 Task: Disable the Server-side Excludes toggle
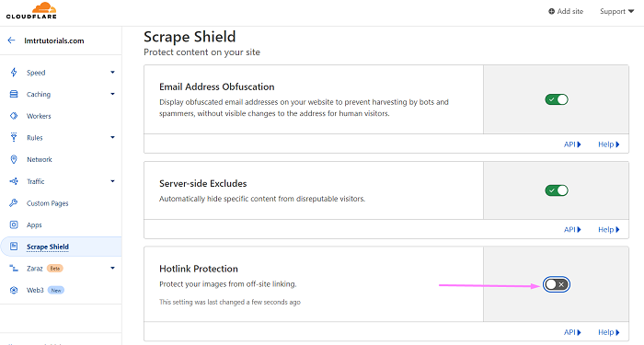tap(557, 190)
